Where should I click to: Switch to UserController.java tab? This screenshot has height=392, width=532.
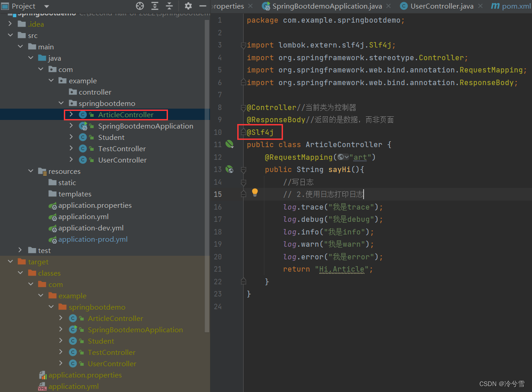tap(442, 6)
